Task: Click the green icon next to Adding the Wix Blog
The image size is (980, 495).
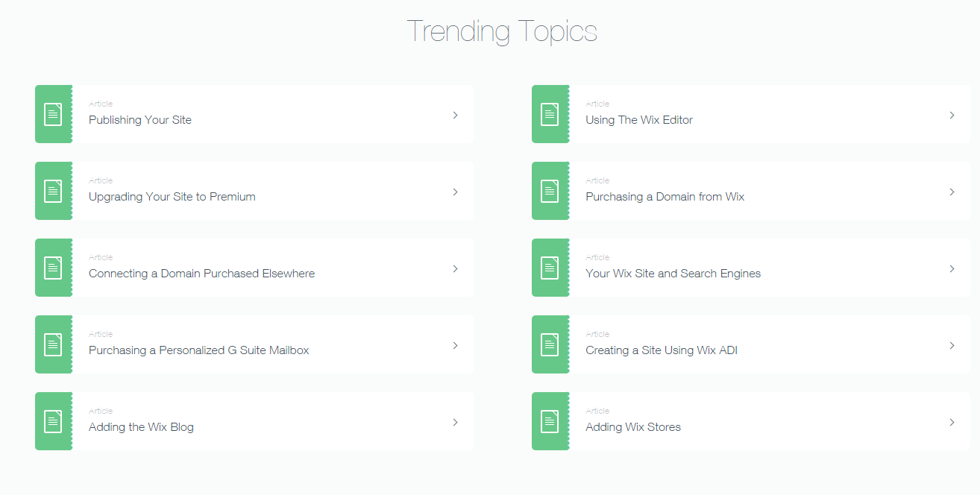Action: (53, 421)
